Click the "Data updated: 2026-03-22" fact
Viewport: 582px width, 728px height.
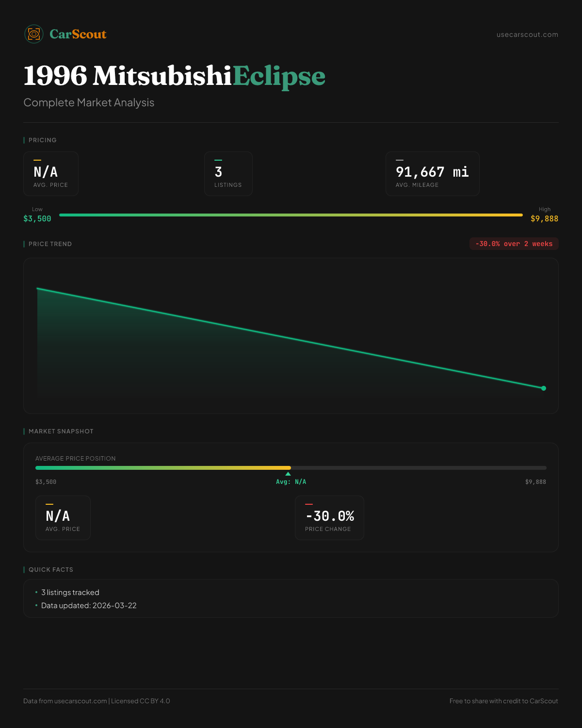89,606
